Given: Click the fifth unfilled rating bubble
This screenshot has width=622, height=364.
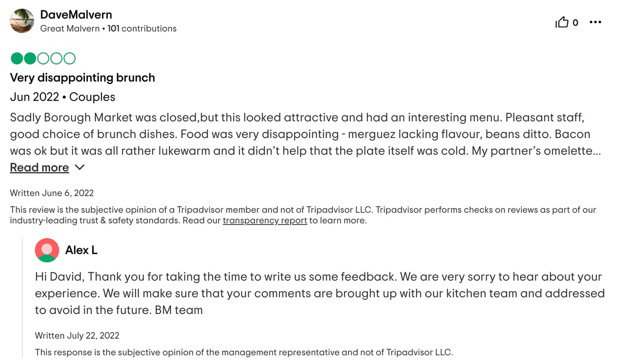Looking at the screenshot, I should pos(69,58).
